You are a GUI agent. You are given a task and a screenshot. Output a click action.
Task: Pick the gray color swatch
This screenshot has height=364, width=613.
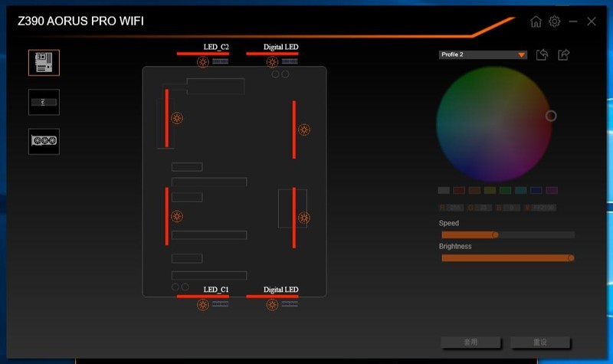click(x=444, y=190)
